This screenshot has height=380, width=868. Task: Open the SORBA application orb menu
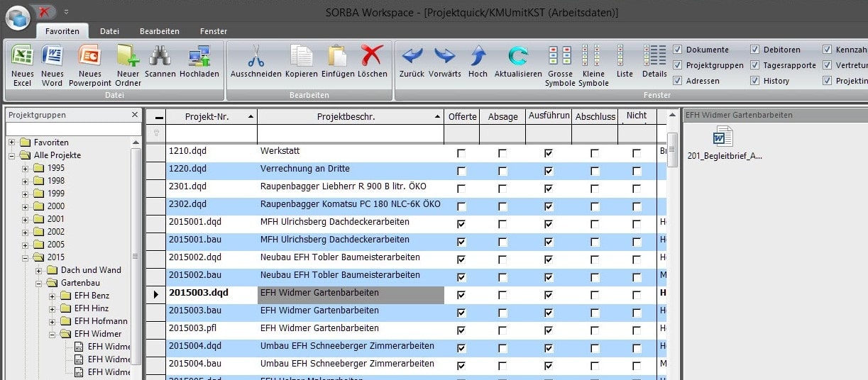pos(18,17)
